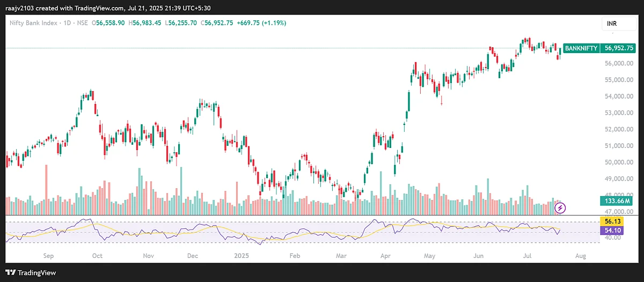Click the Nifty Bank Index title

coord(33,23)
